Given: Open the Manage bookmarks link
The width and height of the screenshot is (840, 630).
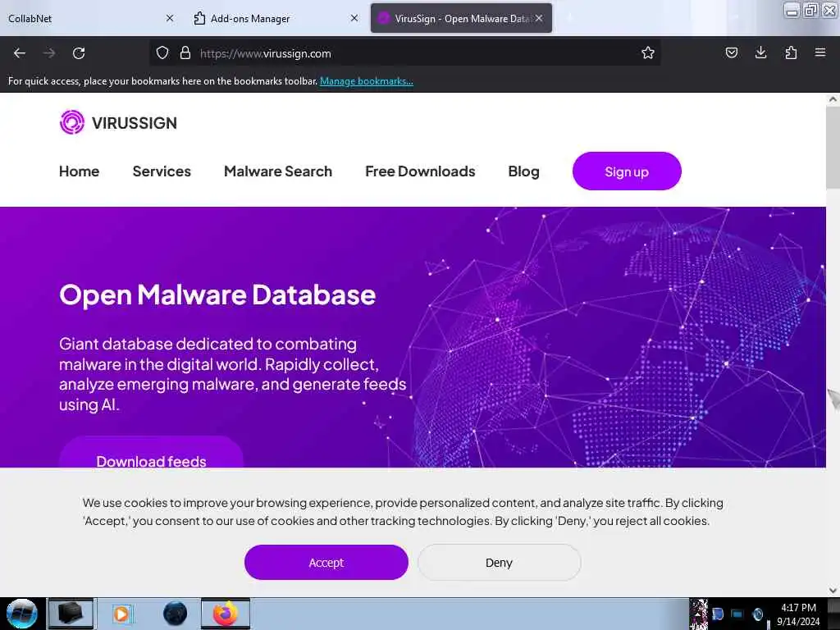Looking at the screenshot, I should (367, 81).
